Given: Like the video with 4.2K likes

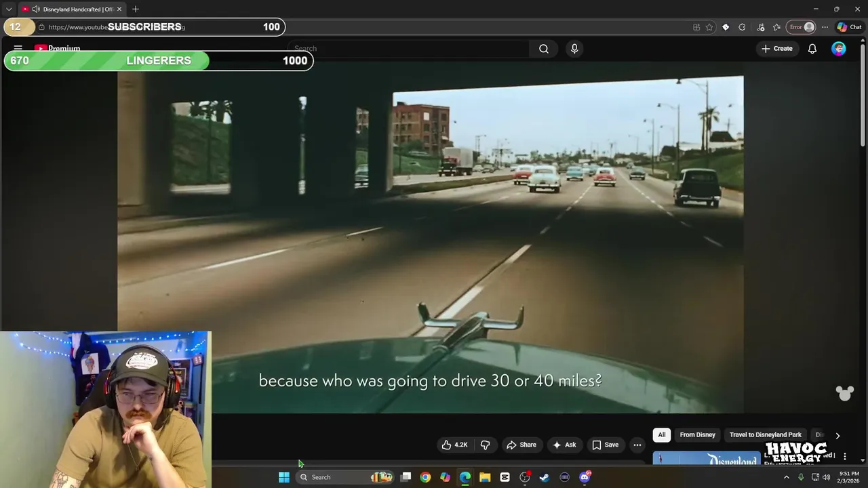Looking at the screenshot, I should coord(454,445).
